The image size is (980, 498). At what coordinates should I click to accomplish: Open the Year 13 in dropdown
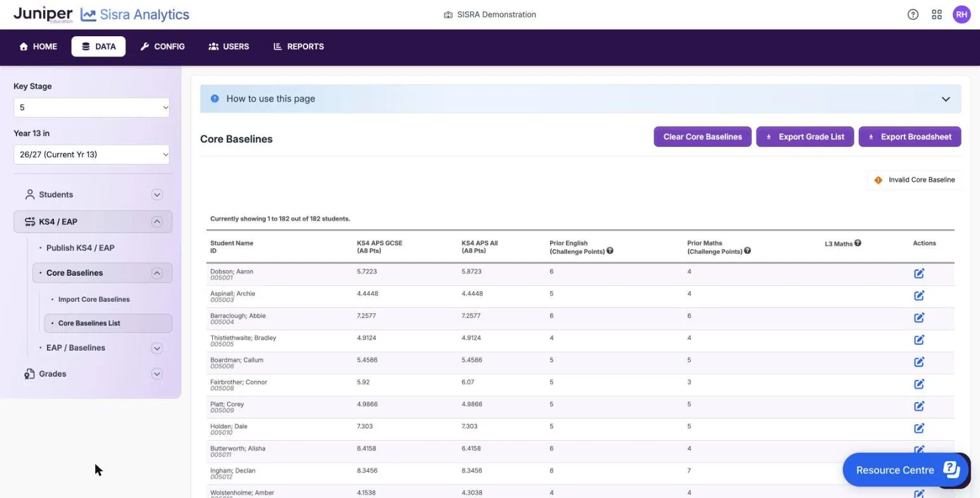pos(91,154)
